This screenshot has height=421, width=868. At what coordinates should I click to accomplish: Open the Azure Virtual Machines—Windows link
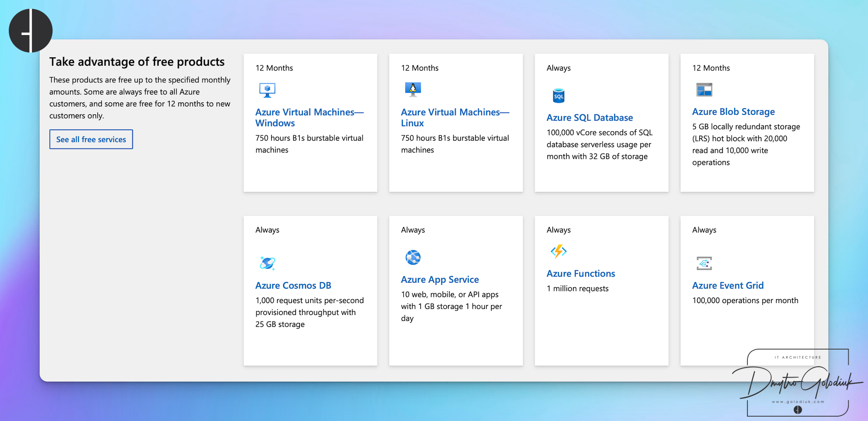(309, 117)
